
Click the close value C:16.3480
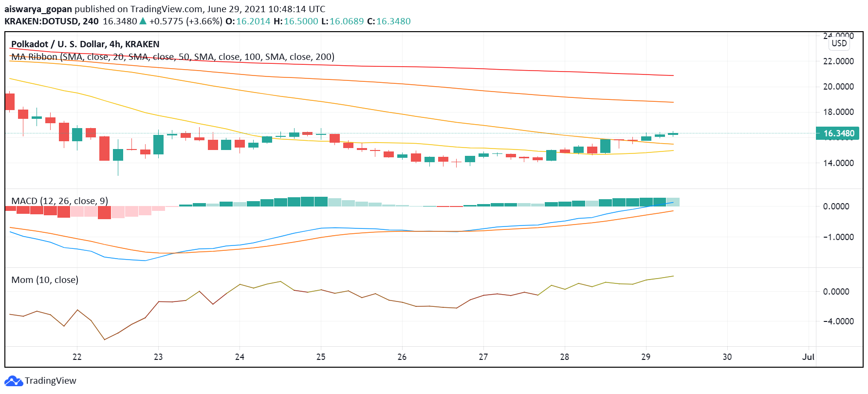[x=389, y=21]
